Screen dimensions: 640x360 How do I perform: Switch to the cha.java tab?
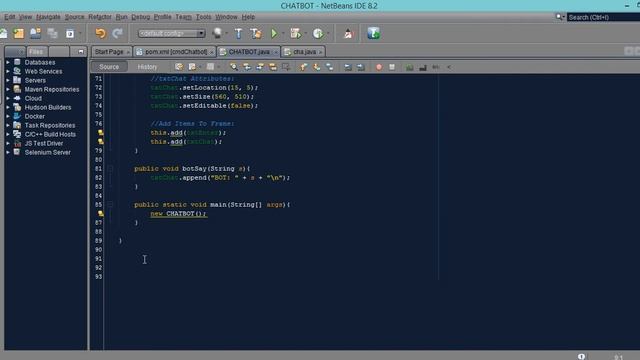tap(304, 52)
